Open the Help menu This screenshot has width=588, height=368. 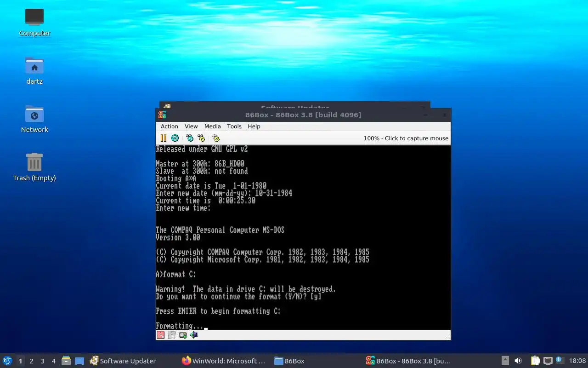[x=254, y=126]
